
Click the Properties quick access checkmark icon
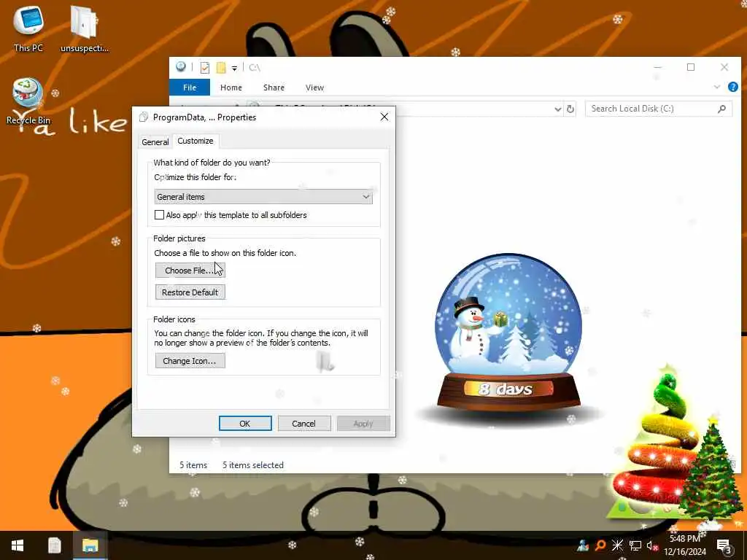click(x=205, y=68)
